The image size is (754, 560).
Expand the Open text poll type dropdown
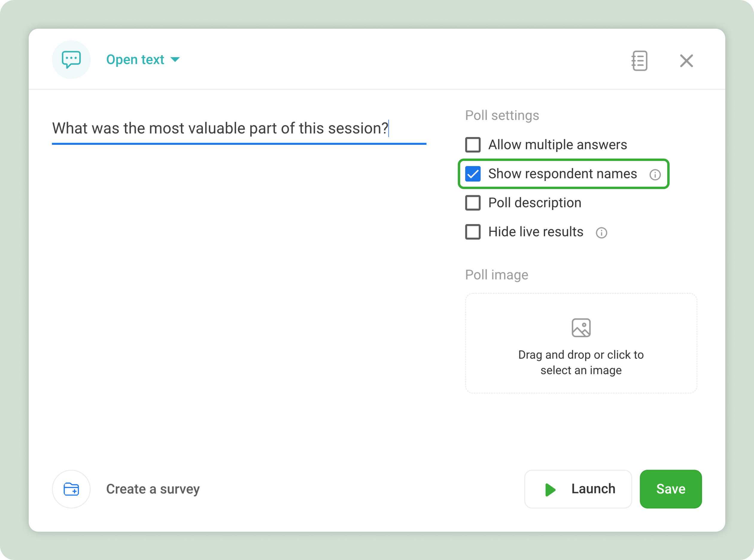(x=143, y=60)
